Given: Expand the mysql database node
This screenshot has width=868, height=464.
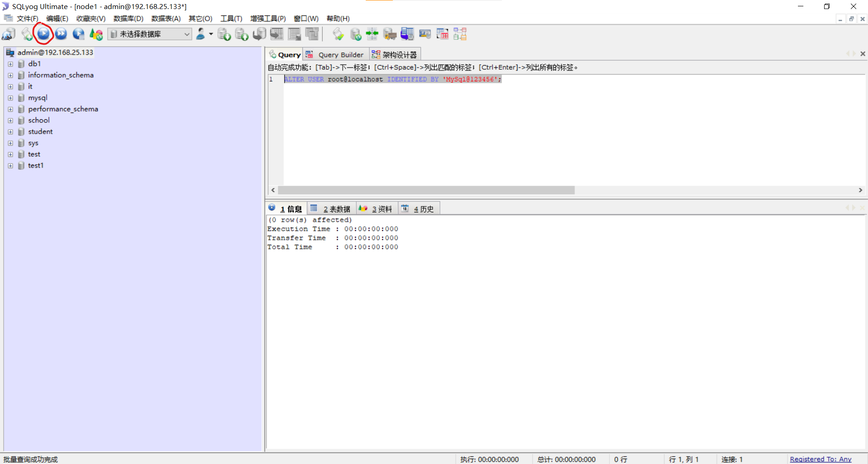Looking at the screenshot, I should pos(10,98).
